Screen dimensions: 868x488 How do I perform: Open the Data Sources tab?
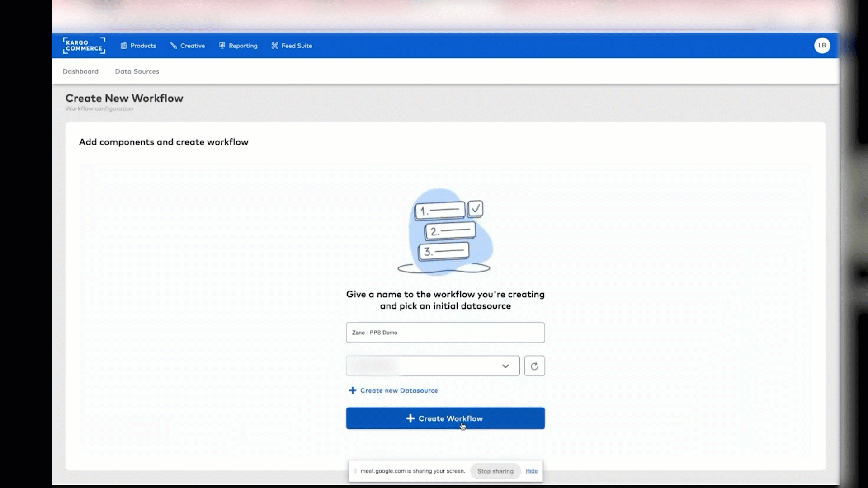tap(137, 71)
